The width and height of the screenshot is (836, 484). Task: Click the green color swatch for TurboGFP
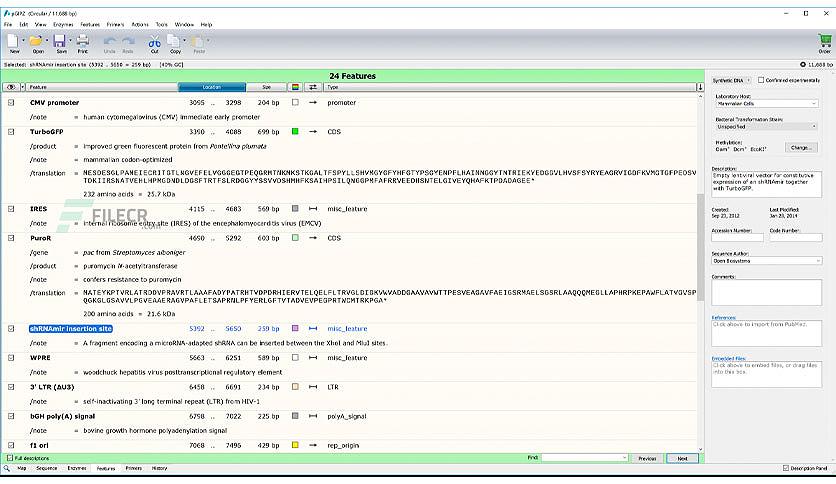(295, 132)
